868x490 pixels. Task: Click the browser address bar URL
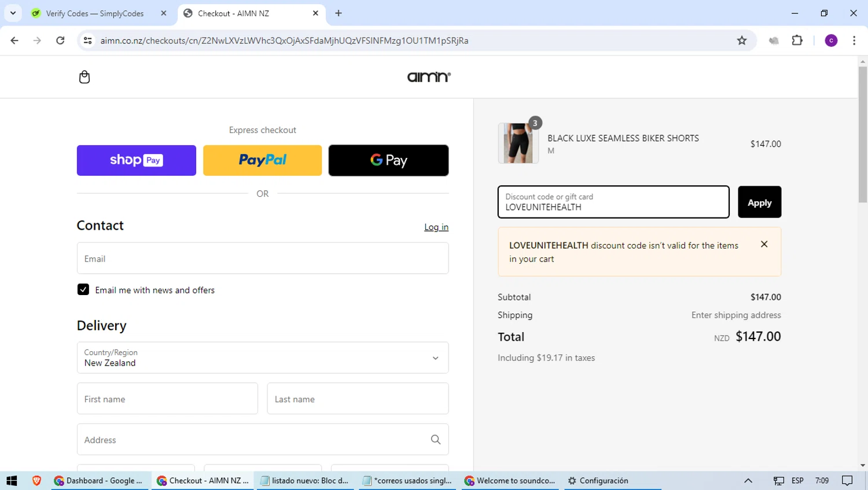pos(284,40)
